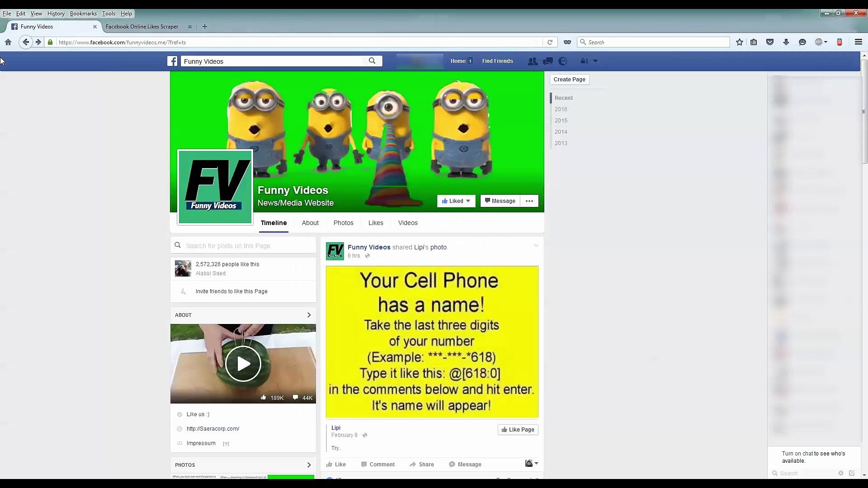Expand the ABOUT section arrow
Screen dimensions: 868x488
[309, 315]
